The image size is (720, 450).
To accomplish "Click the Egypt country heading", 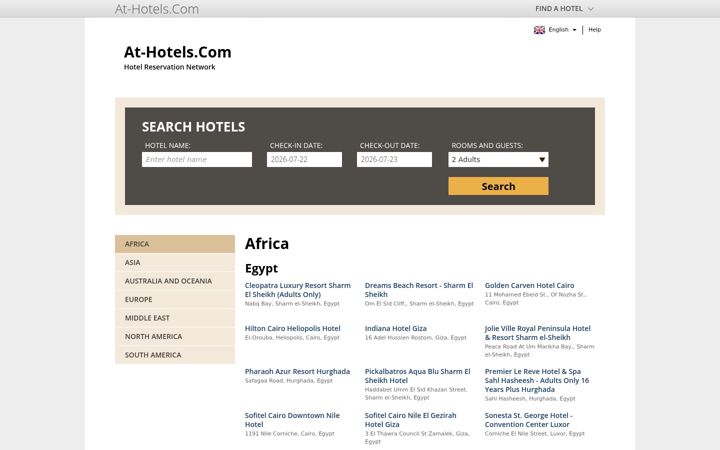I will click(261, 268).
